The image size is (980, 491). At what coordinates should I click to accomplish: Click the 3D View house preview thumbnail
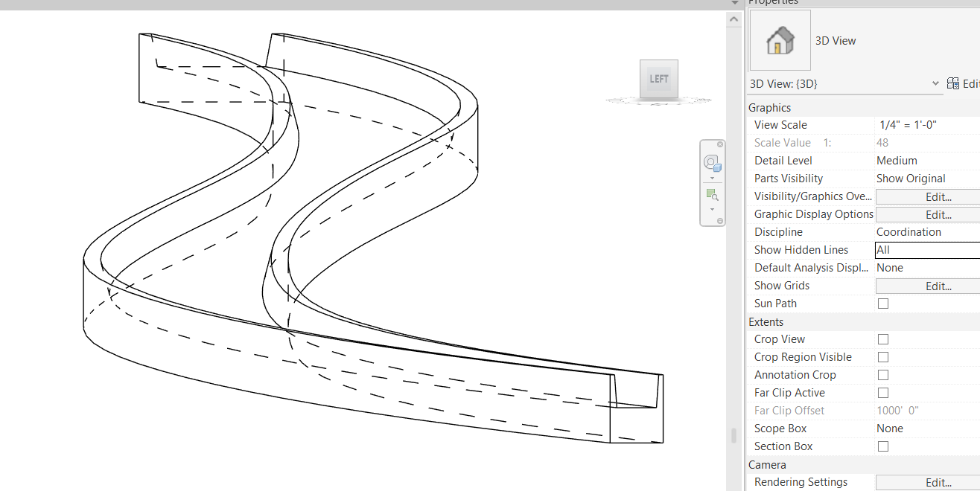point(779,39)
